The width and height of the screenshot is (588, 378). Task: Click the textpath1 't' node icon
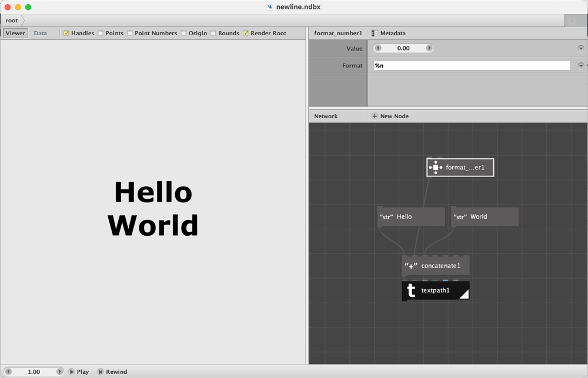(x=412, y=290)
